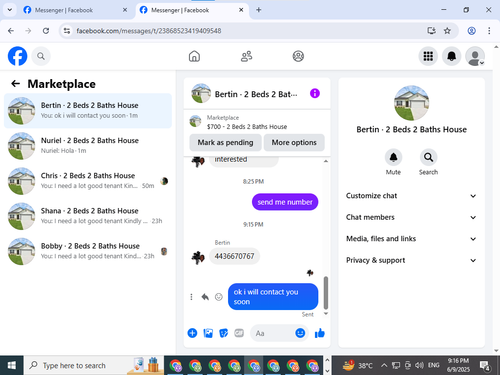The width and height of the screenshot is (500, 375).
Task: Open the 38°C weather widget
Action: point(358,365)
